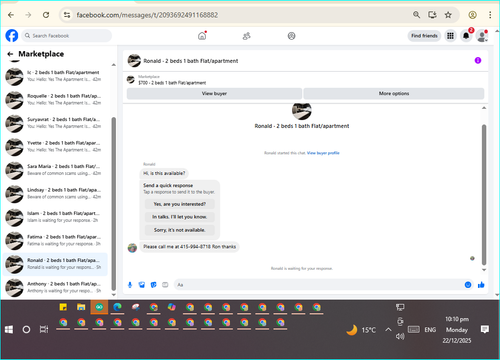Click the facebook.com address bar URL
The height and width of the screenshot is (360, 500).
[147, 15]
